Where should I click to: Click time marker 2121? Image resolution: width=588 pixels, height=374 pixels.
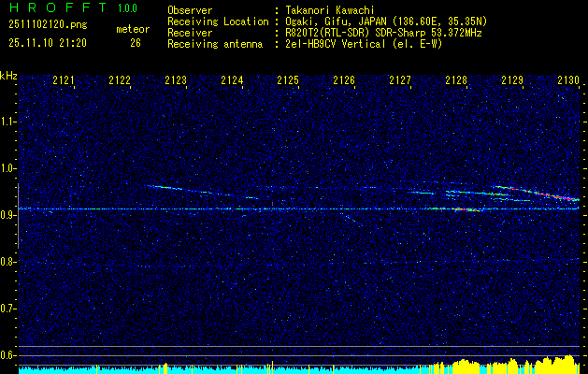click(x=63, y=80)
